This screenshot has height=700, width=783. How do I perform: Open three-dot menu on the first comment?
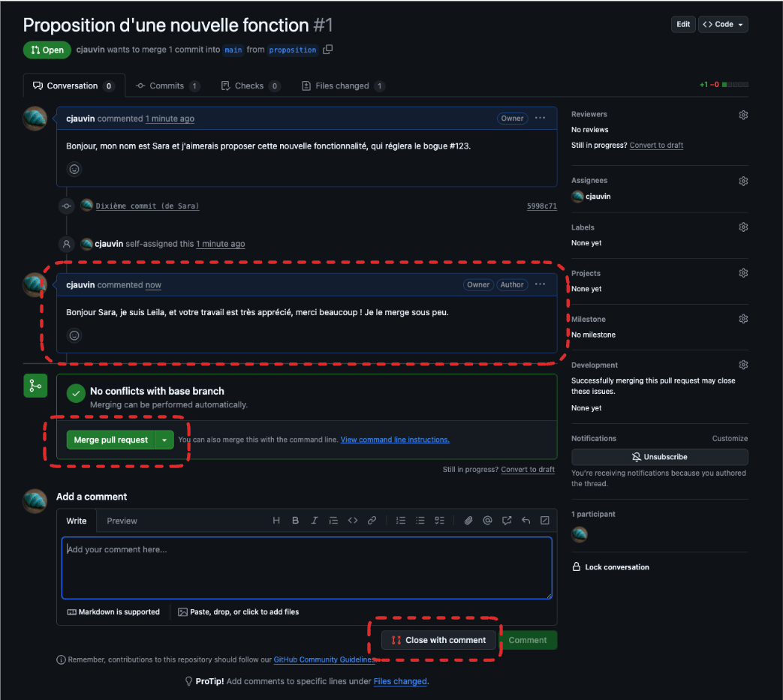click(x=540, y=119)
